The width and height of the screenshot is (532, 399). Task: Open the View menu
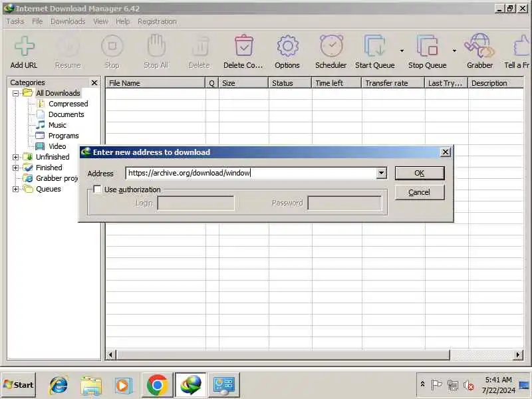click(x=100, y=21)
